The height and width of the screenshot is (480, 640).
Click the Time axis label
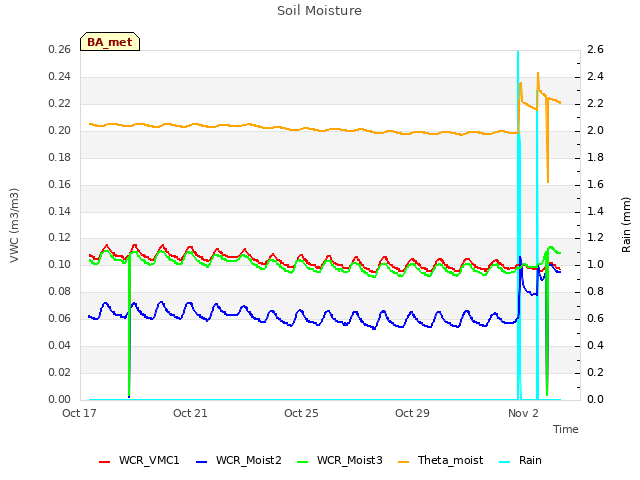565,429
